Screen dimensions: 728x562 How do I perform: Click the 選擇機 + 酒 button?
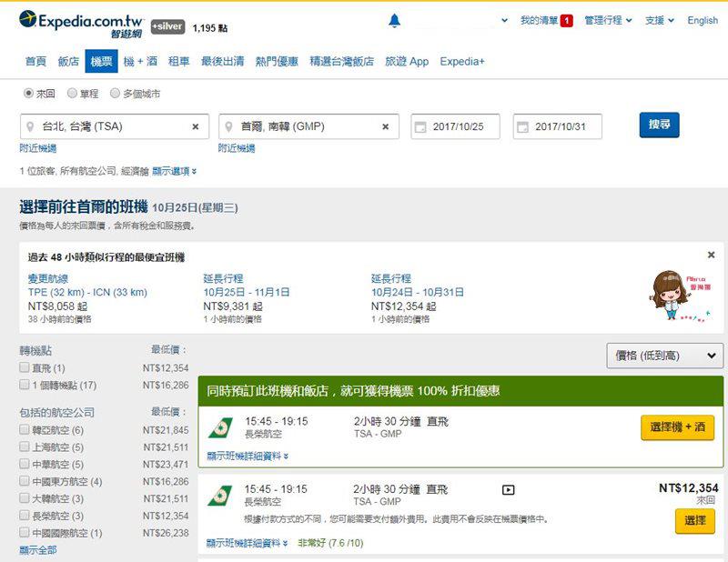click(x=677, y=427)
